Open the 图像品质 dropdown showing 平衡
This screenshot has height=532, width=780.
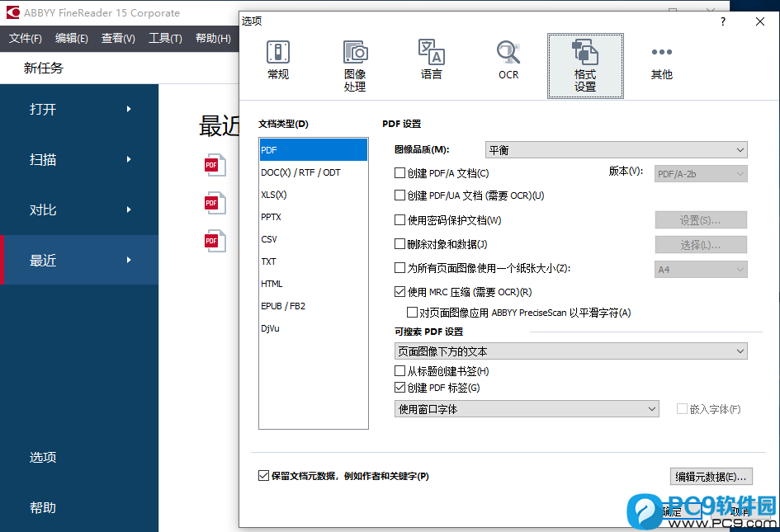[x=616, y=149]
